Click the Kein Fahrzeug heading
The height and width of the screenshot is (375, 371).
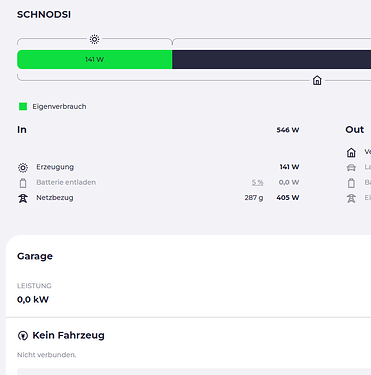(68, 335)
